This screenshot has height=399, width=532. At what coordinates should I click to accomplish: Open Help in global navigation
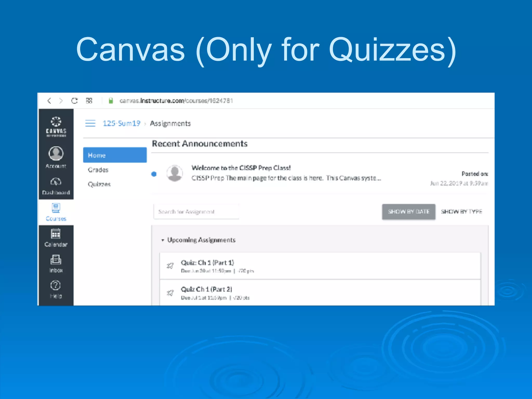tap(56, 289)
